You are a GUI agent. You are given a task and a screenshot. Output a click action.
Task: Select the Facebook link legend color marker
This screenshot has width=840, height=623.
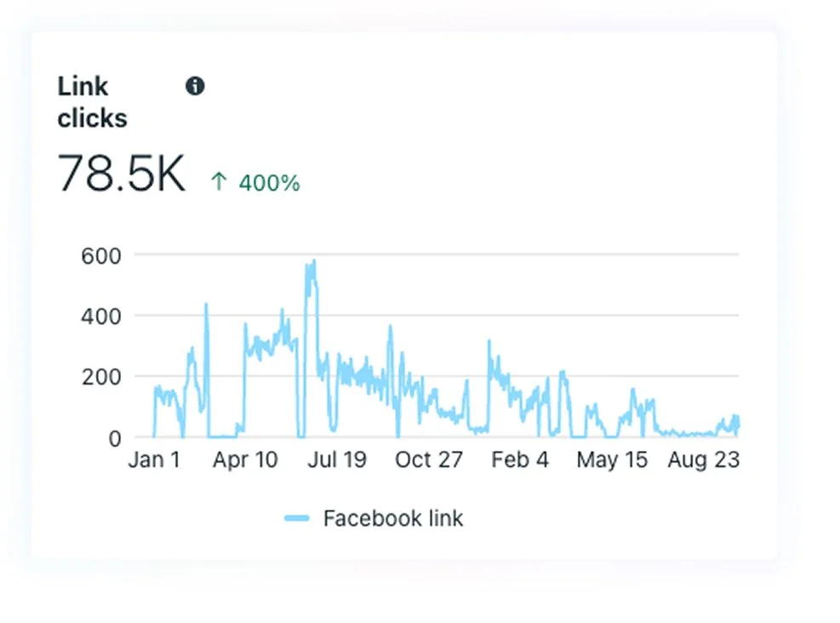click(297, 518)
